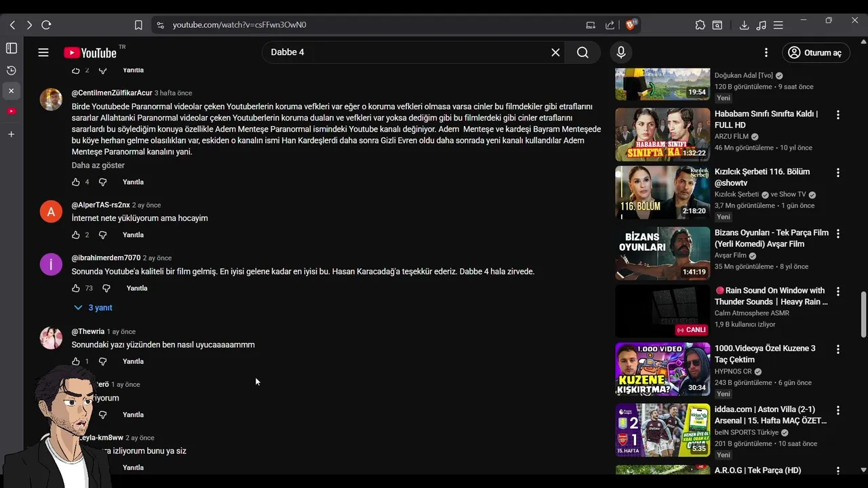Start voice search with the microphone
The width and height of the screenshot is (868, 488).
click(620, 52)
